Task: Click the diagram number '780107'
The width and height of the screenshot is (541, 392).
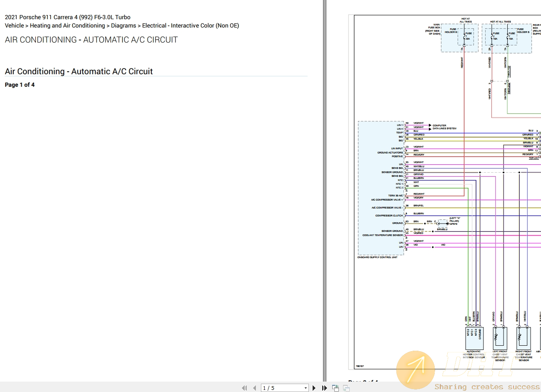Action: click(360, 366)
